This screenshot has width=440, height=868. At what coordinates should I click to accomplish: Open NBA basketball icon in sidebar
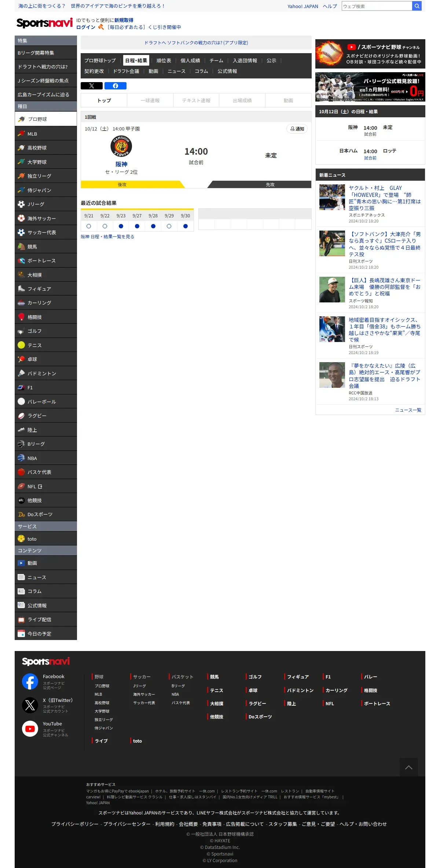pos(21,458)
